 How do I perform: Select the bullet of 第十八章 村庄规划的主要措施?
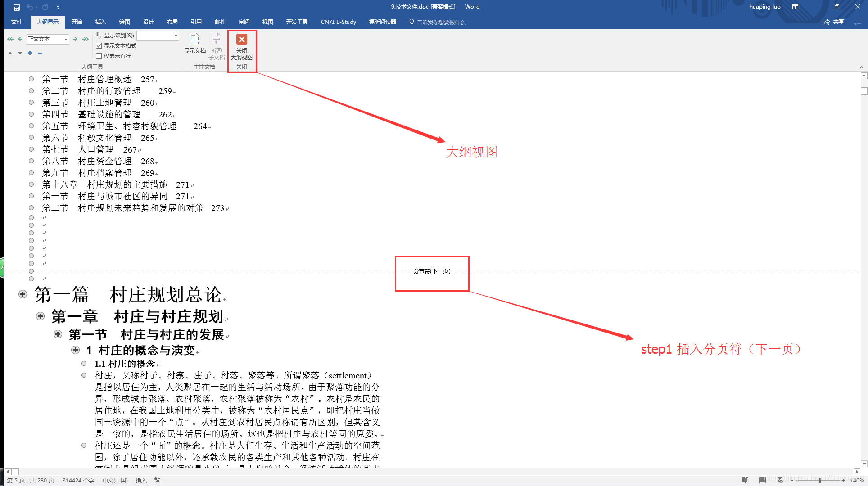[31, 184]
